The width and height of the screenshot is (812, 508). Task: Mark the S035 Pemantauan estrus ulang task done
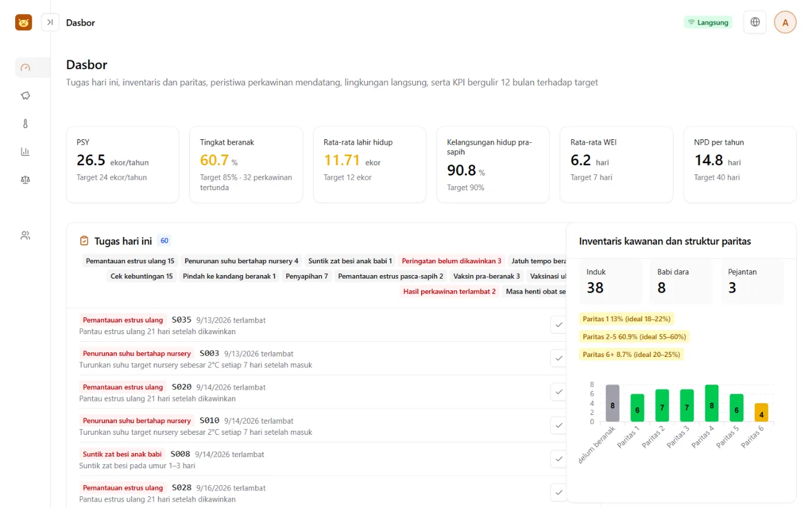(x=558, y=325)
